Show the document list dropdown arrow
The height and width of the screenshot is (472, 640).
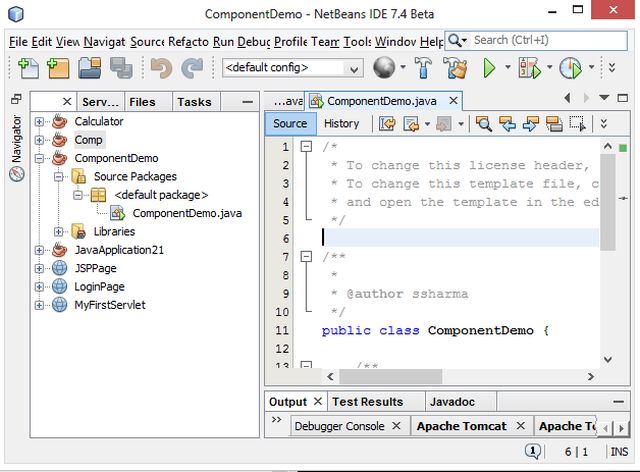pos(604,98)
